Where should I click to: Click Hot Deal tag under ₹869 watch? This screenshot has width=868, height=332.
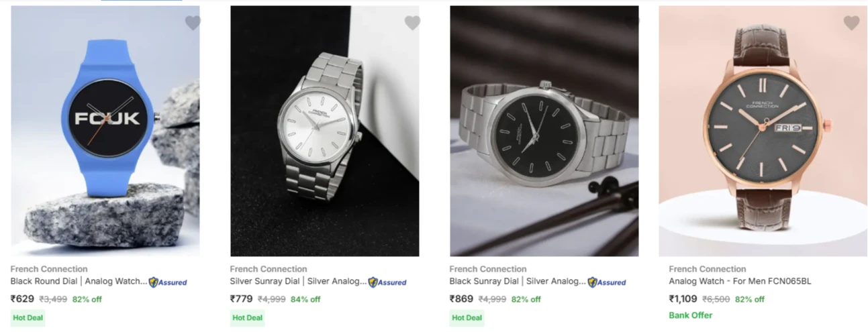(467, 317)
